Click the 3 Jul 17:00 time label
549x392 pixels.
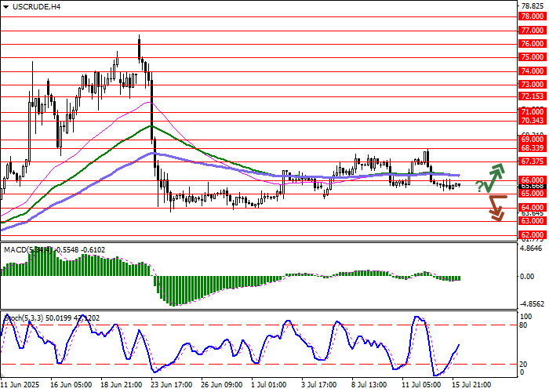click(319, 385)
